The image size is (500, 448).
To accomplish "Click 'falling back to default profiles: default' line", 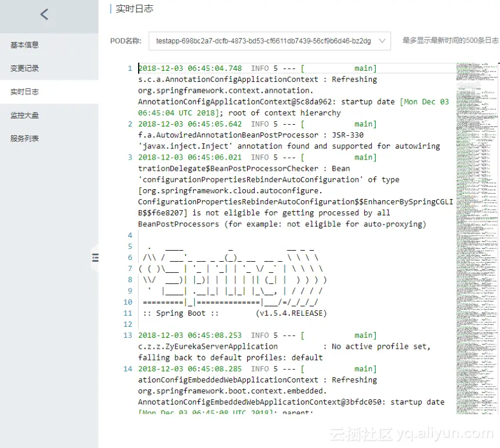I will click(230, 357).
